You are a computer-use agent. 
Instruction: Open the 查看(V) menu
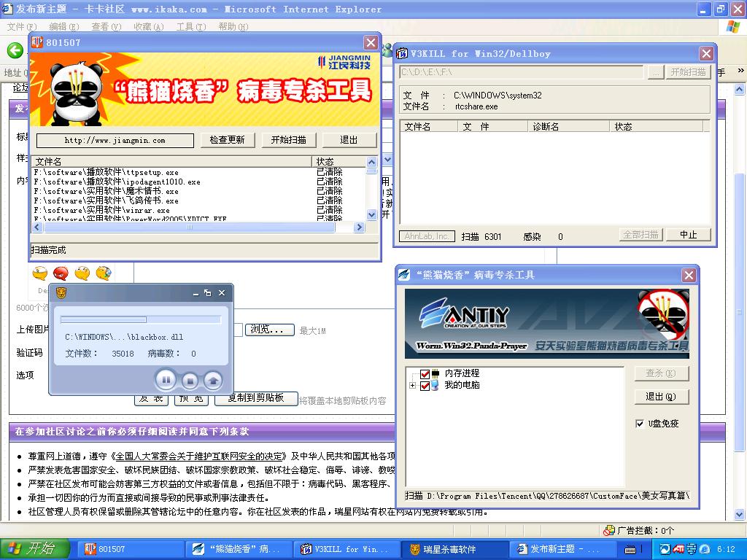click(107, 27)
